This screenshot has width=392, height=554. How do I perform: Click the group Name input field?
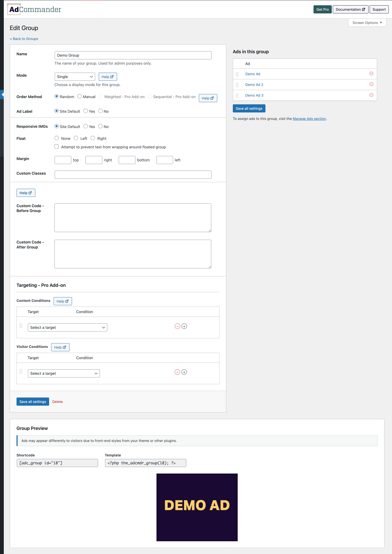[x=133, y=55]
